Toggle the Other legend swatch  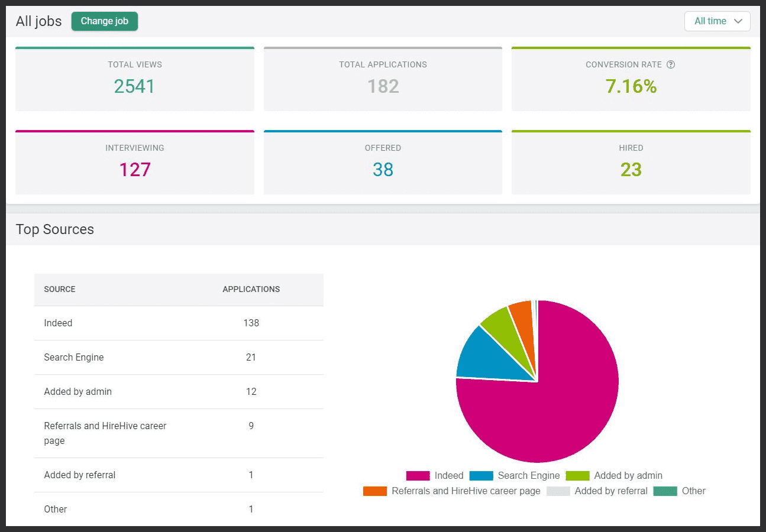point(665,491)
